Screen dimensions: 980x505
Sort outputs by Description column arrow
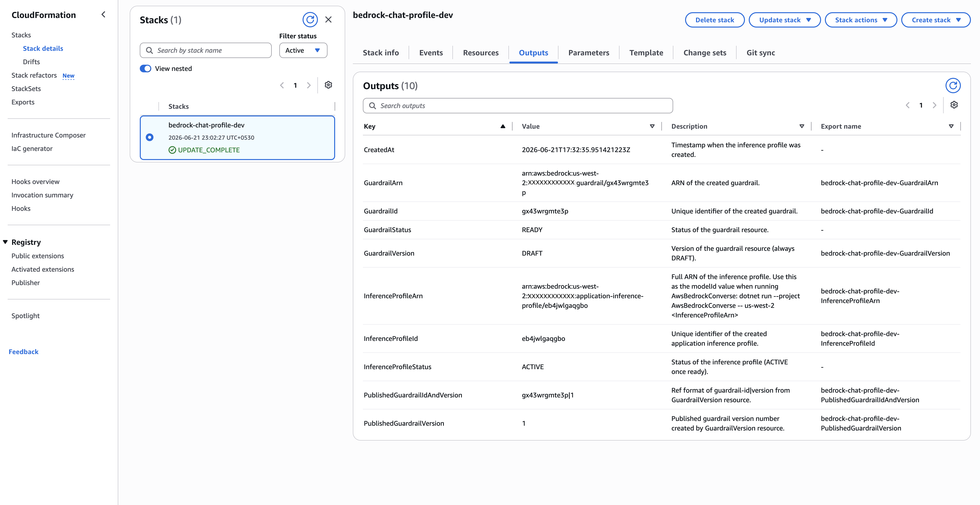[x=802, y=126]
